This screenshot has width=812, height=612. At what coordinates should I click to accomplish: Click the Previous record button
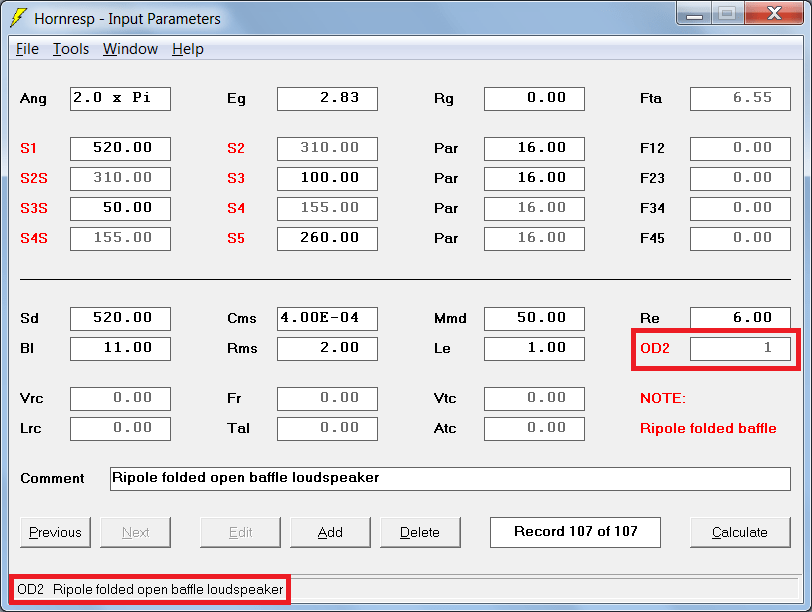pos(55,532)
